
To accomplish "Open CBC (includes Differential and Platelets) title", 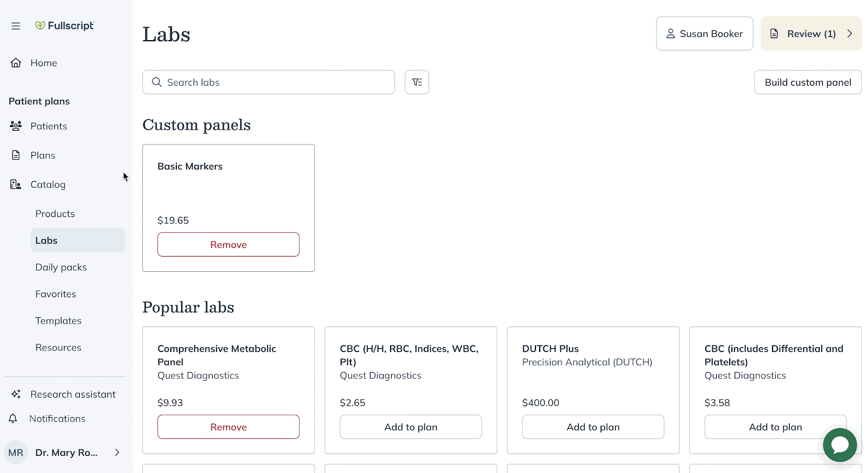I will (x=774, y=355).
